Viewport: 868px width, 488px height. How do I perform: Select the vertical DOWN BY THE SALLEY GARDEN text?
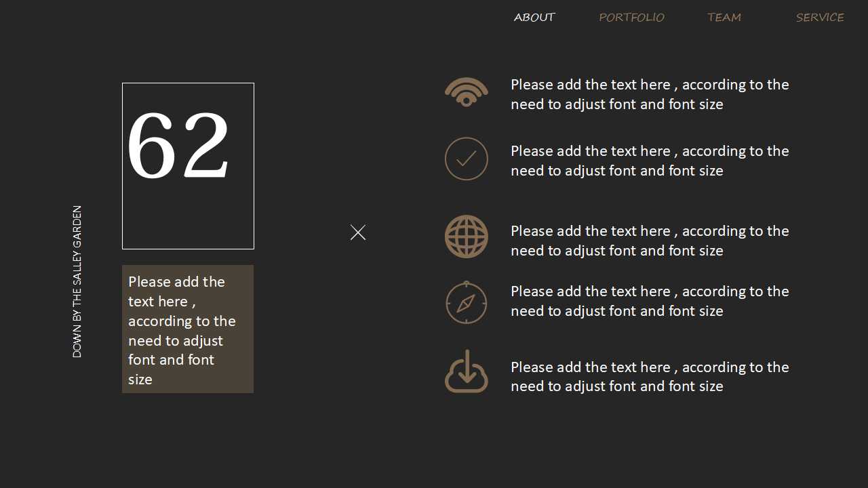click(x=77, y=281)
